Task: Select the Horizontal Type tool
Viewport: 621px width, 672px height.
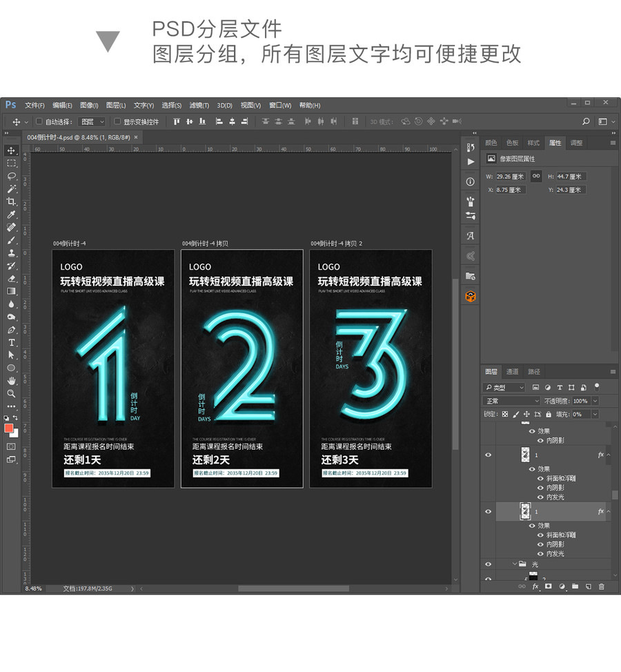Action: (11, 342)
